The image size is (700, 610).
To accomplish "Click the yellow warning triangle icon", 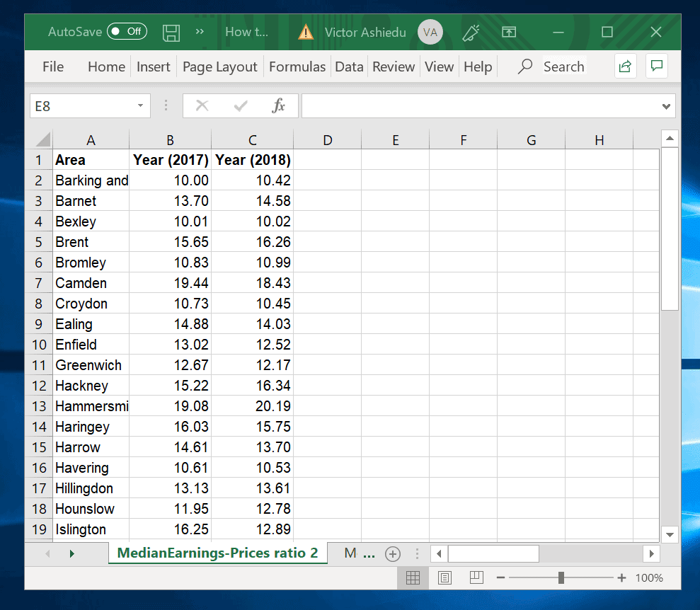I will click(306, 32).
